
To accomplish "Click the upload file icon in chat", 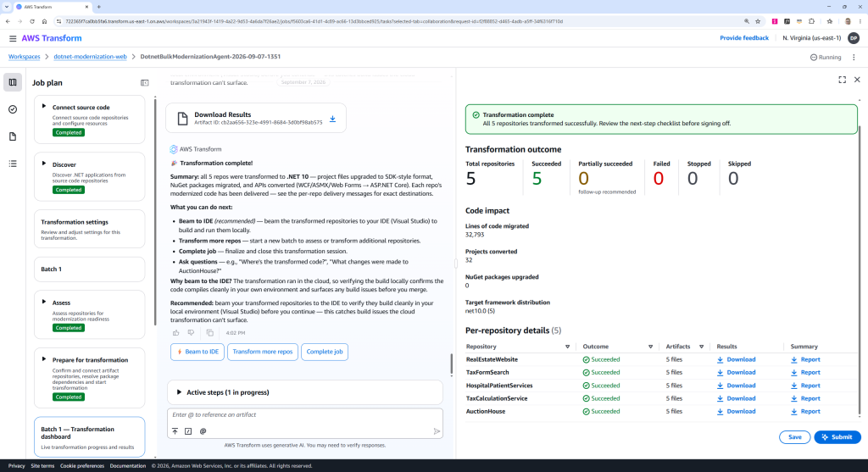I will click(x=175, y=431).
